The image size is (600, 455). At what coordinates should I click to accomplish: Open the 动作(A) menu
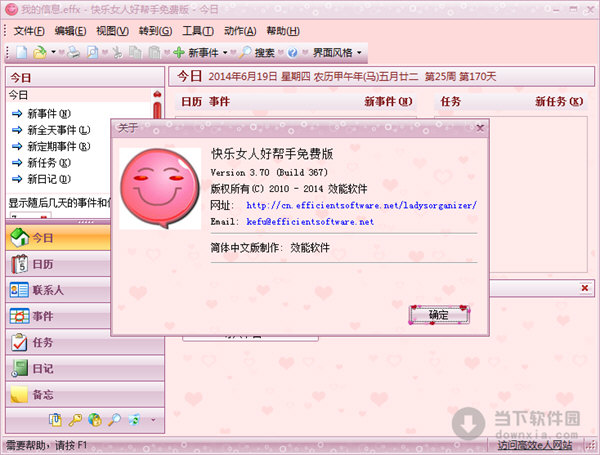(x=240, y=31)
